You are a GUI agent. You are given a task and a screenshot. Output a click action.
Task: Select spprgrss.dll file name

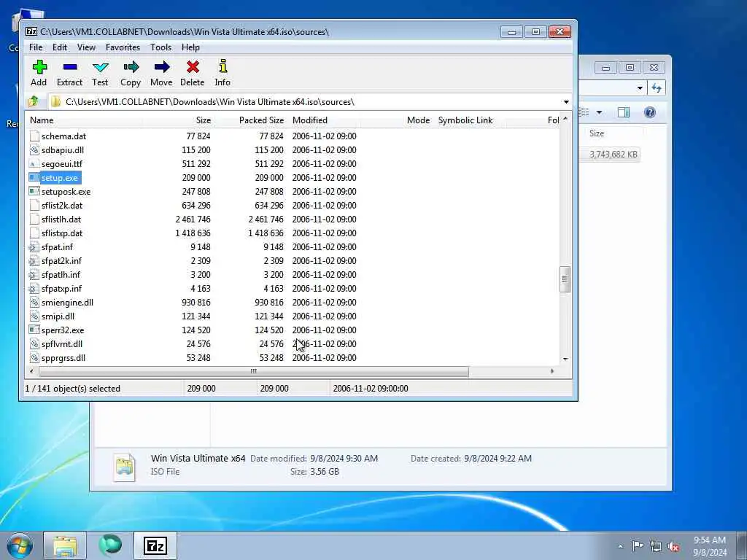pyautogui.click(x=63, y=357)
